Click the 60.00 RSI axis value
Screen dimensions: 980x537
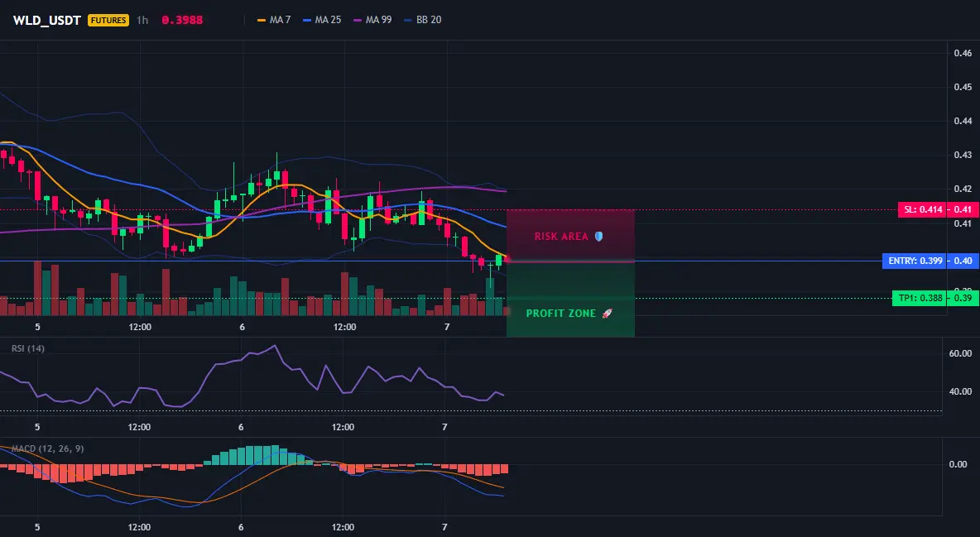(960, 353)
